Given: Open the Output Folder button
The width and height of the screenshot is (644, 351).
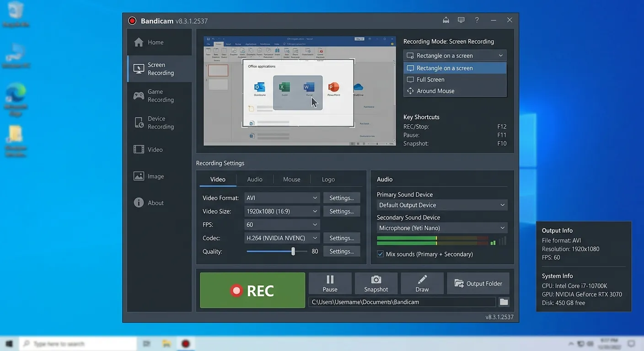Looking at the screenshot, I should tap(478, 283).
